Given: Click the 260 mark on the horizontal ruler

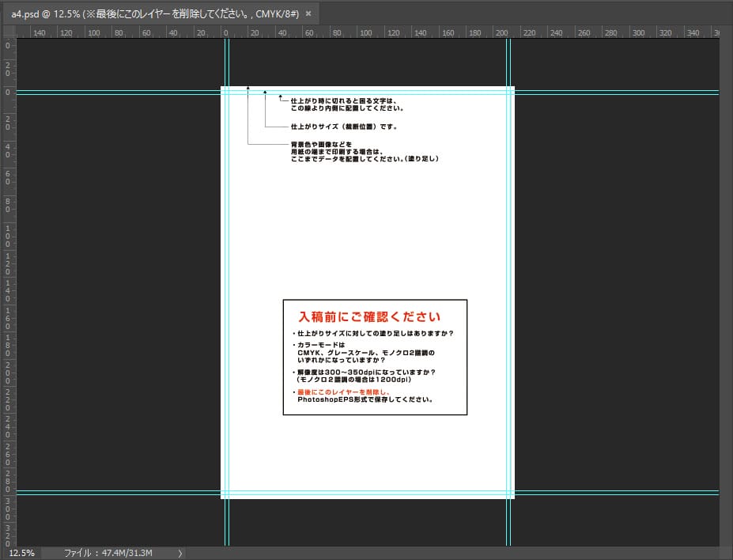Looking at the screenshot, I should 584,32.
